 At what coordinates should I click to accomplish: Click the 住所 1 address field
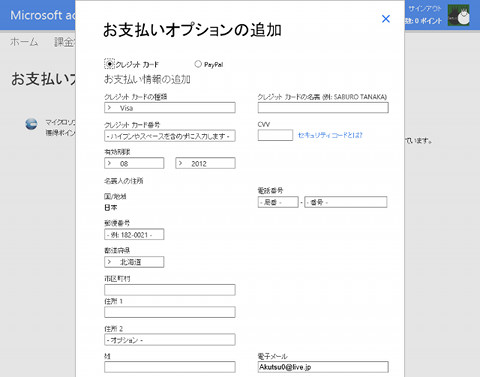[x=170, y=312]
